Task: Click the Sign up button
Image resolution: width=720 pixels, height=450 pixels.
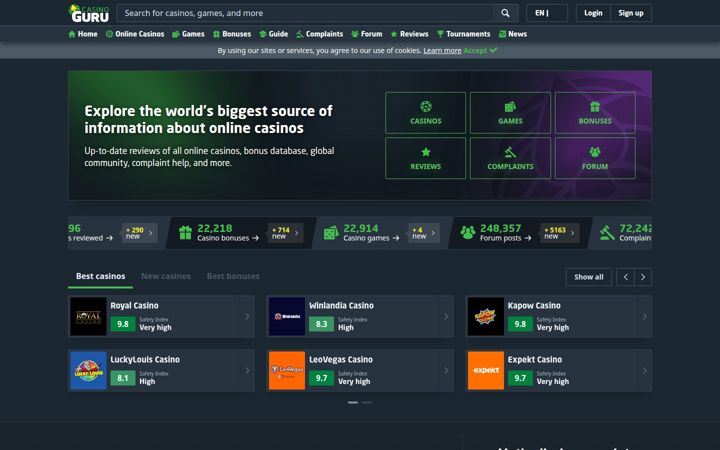Action: click(631, 13)
